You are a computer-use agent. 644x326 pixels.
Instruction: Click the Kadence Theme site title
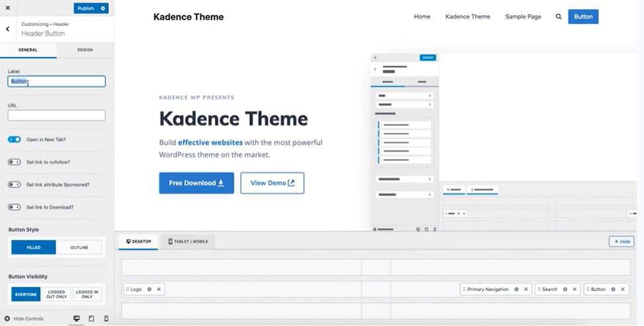188,17
